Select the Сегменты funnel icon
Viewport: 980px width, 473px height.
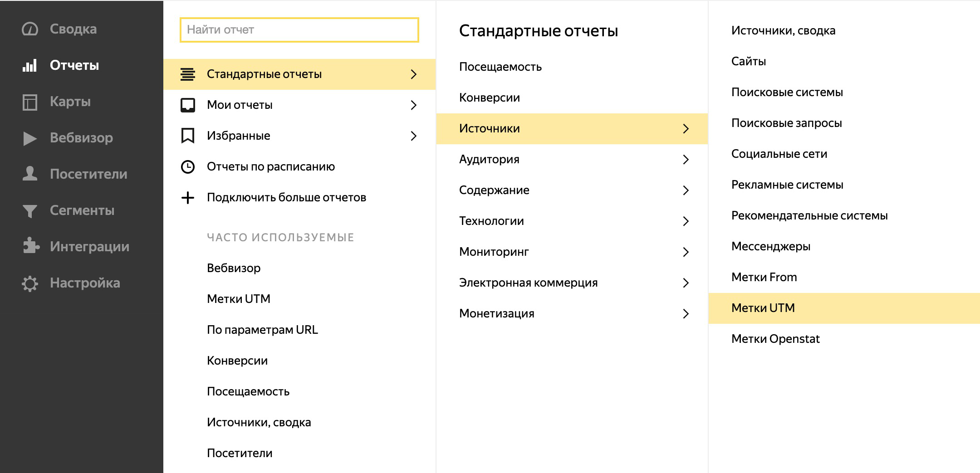click(x=30, y=211)
